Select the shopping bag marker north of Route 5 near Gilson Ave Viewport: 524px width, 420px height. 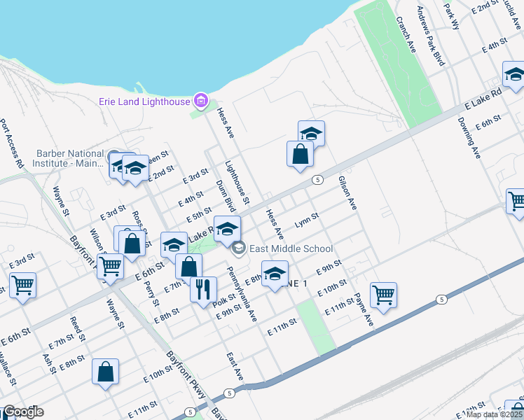(x=300, y=153)
